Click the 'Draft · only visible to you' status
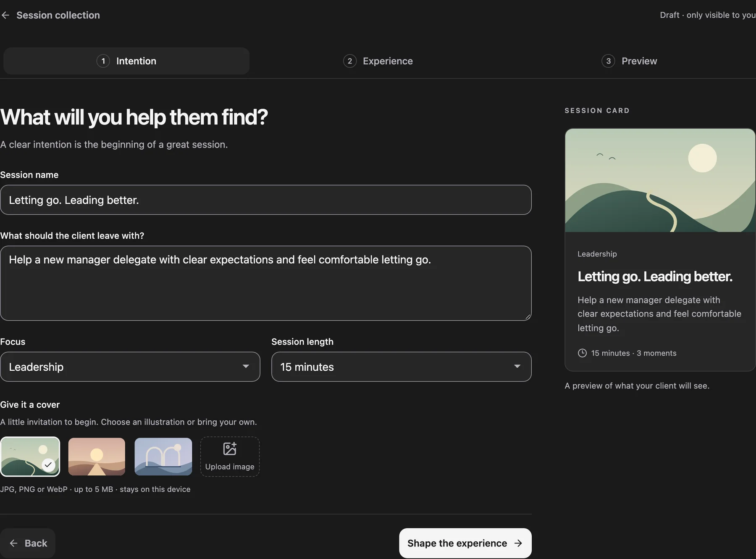Viewport: 756px width, 559px height. (708, 15)
